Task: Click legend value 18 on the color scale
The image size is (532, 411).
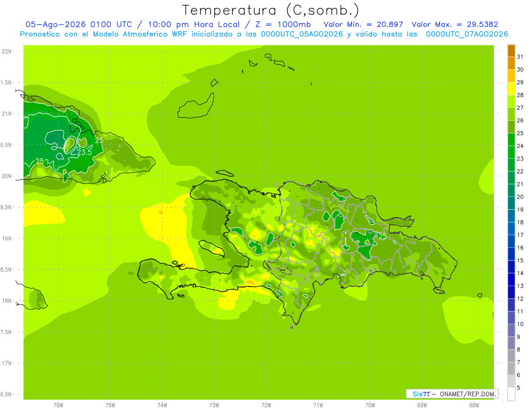Action: (x=520, y=222)
